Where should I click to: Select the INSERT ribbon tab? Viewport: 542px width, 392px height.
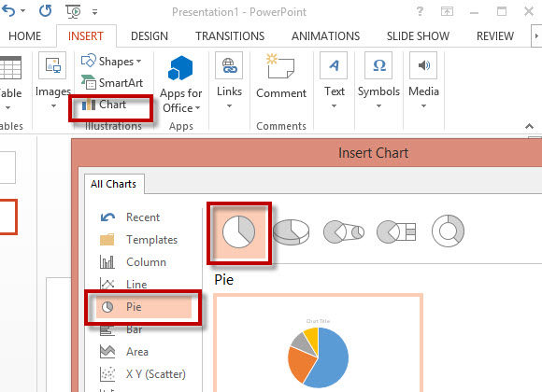tap(86, 35)
